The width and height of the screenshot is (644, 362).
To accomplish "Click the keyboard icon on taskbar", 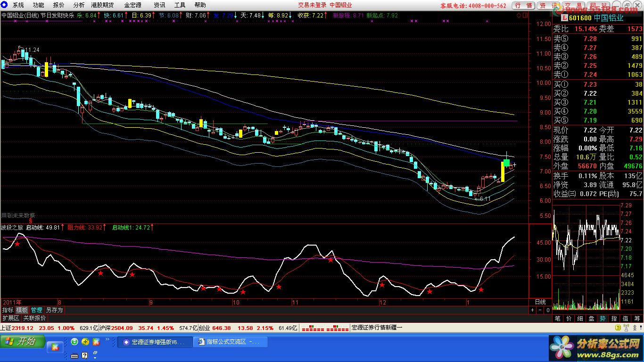I will coord(74,355).
